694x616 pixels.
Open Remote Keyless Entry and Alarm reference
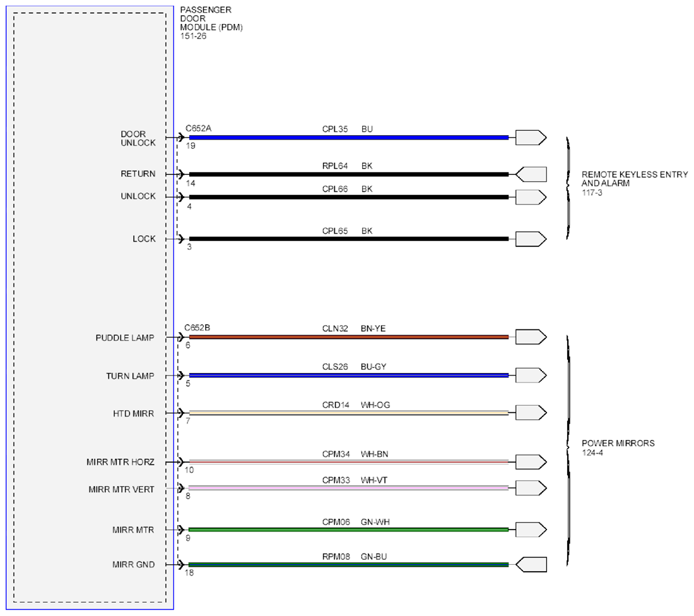[x=634, y=183]
